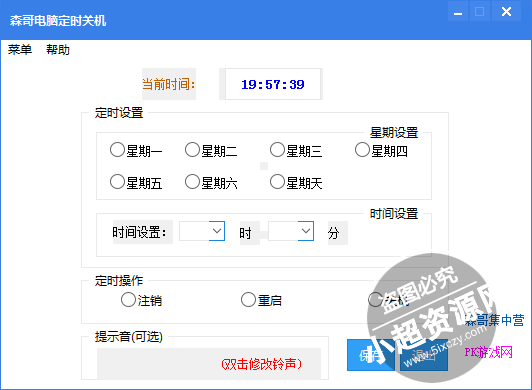Screen dimensions: 532x390
Task: Click the current time display 19:57:39
Action: tap(273, 84)
